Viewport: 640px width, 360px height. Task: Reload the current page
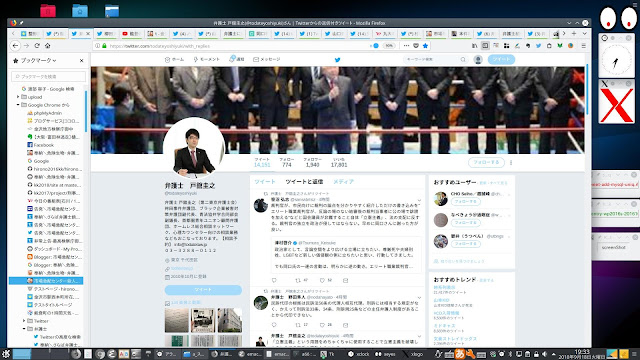[x=37, y=46]
